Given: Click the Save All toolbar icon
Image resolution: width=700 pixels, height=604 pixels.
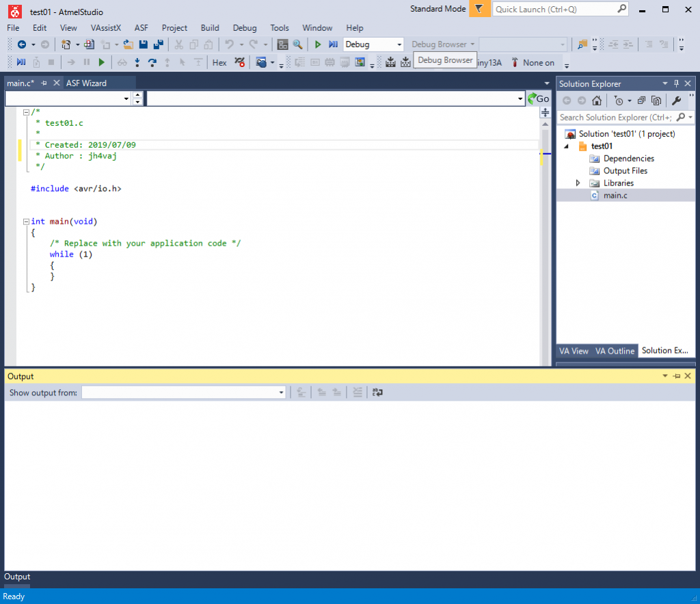Looking at the screenshot, I should pyautogui.click(x=159, y=44).
